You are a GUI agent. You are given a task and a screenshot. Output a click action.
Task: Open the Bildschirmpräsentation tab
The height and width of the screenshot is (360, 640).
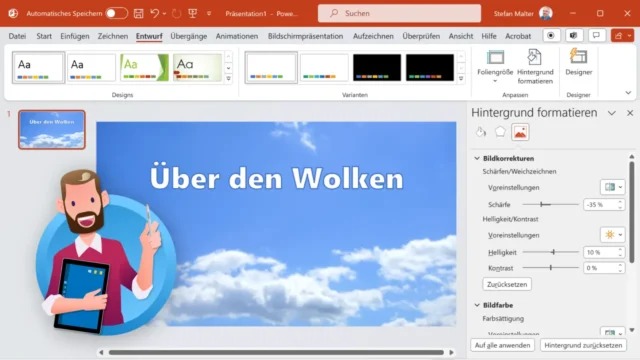(305, 36)
